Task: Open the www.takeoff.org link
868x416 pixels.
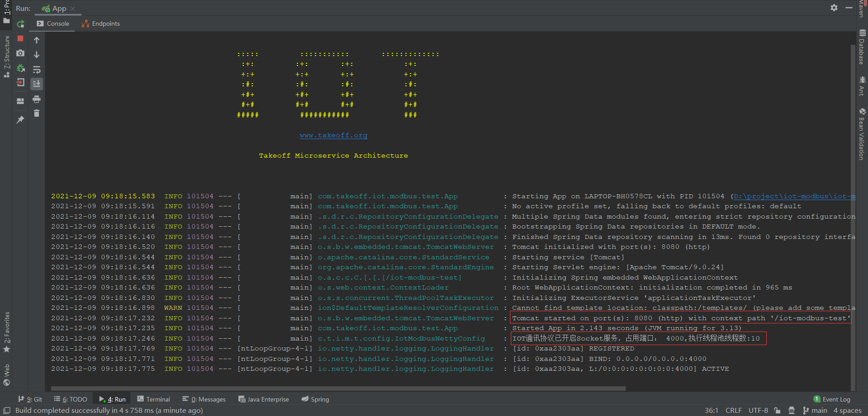Action: pos(333,135)
